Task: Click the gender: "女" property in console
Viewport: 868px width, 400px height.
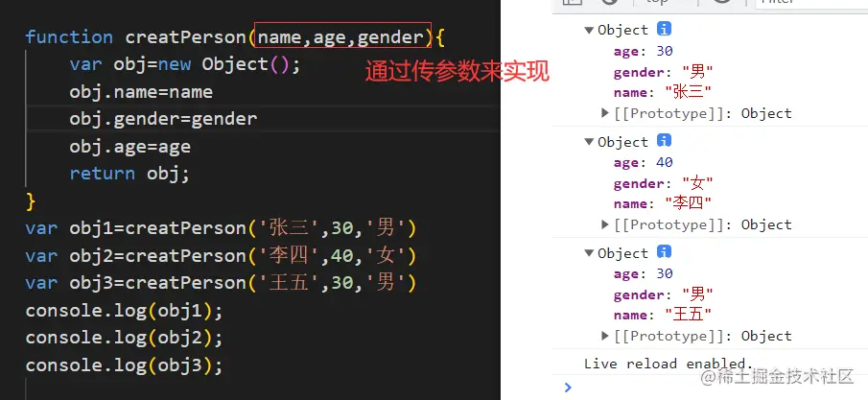Action: pyautogui.click(x=663, y=183)
